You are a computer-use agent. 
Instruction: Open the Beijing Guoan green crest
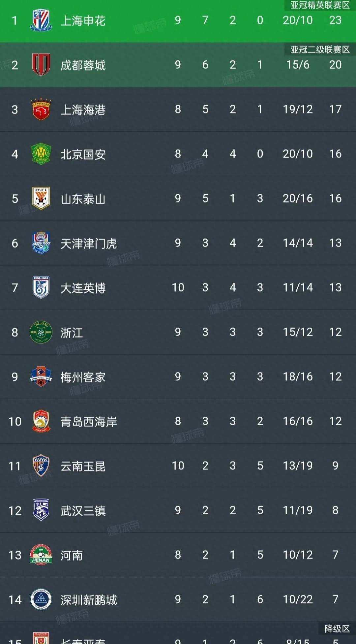click(41, 154)
